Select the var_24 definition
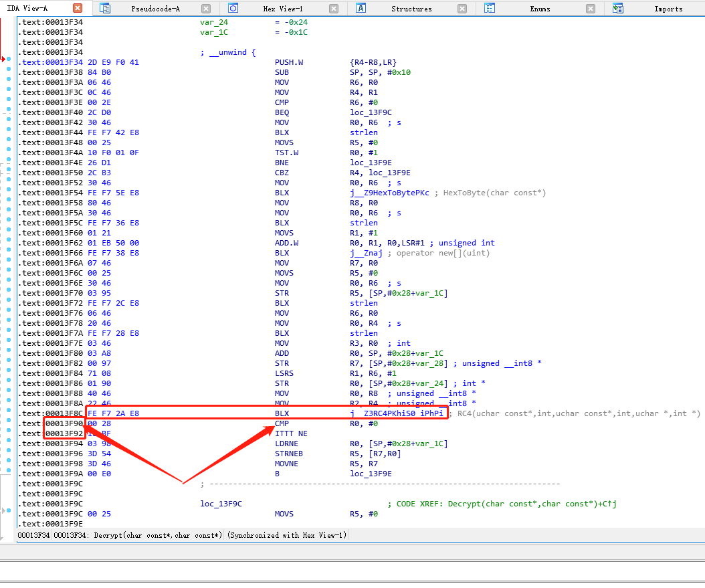Viewport: 705px width, 588px height. 254,22
